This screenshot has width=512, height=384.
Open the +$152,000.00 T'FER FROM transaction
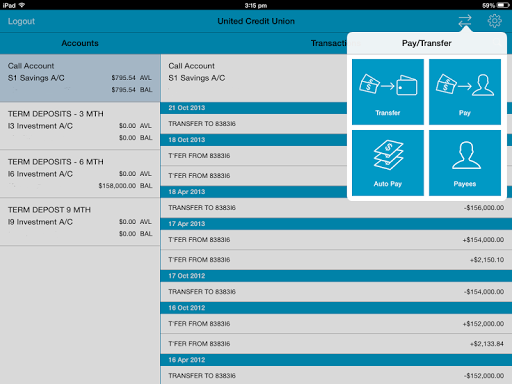pyautogui.click(x=336, y=324)
